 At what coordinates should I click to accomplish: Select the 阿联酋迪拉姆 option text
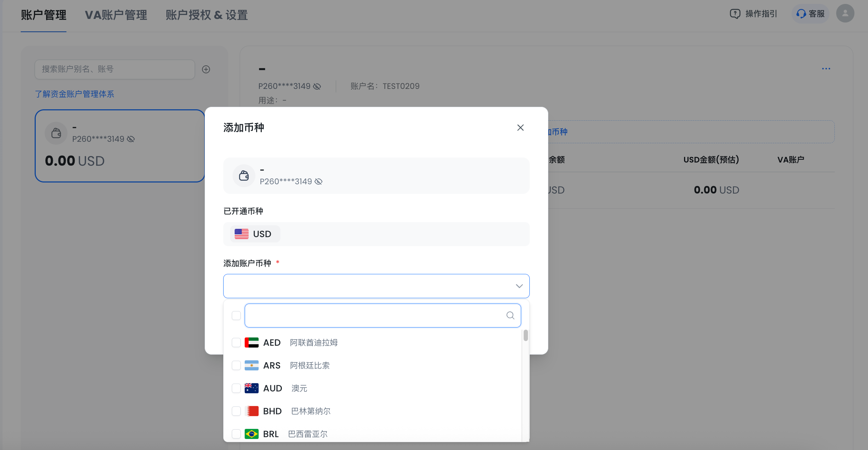click(314, 342)
